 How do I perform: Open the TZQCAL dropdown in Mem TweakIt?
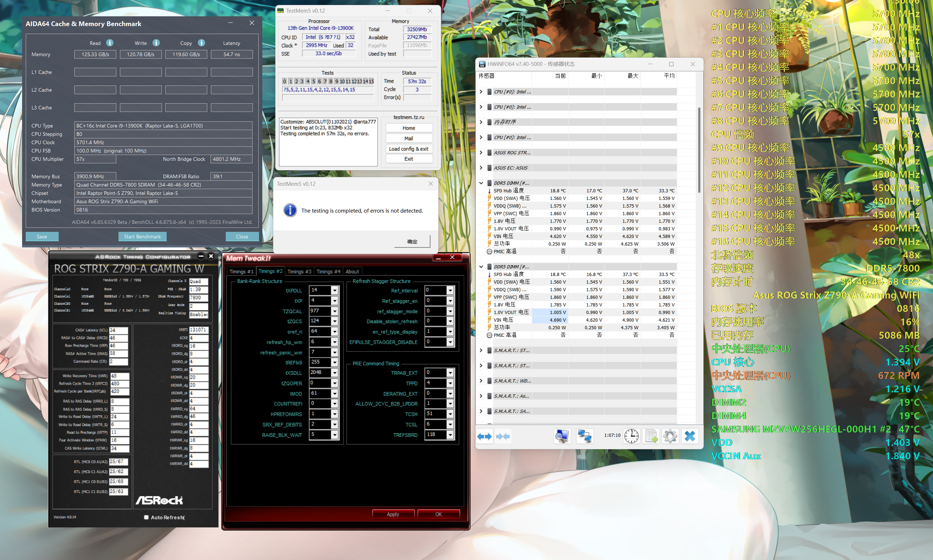(334, 311)
